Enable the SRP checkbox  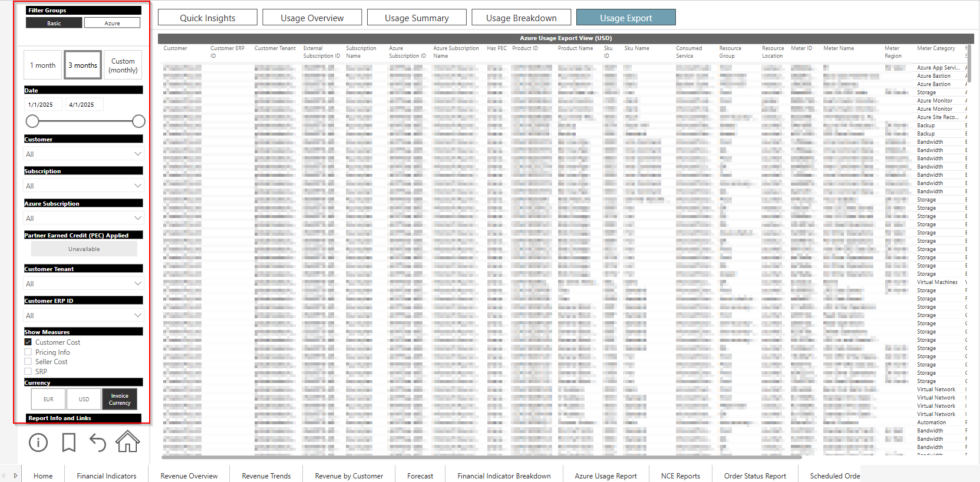click(x=28, y=372)
